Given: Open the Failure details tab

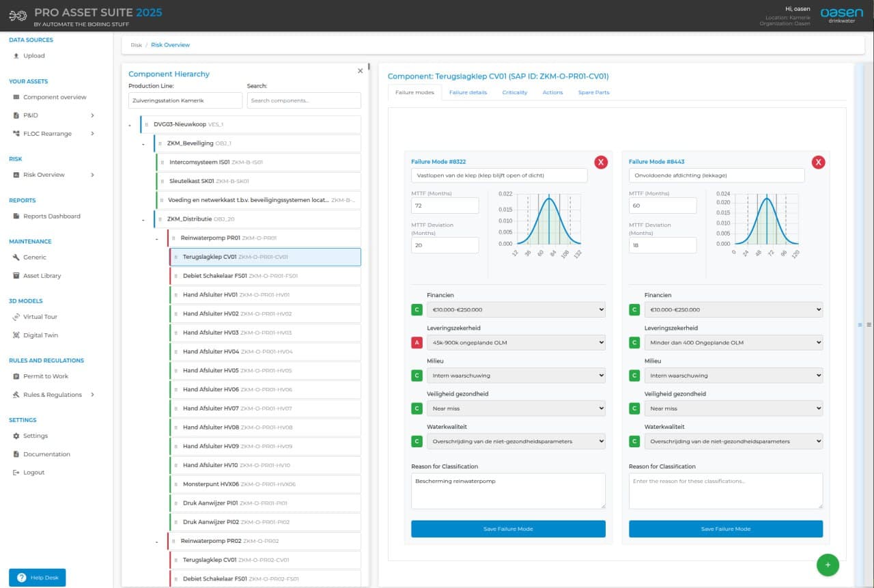Looking at the screenshot, I should [x=468, y=92].
